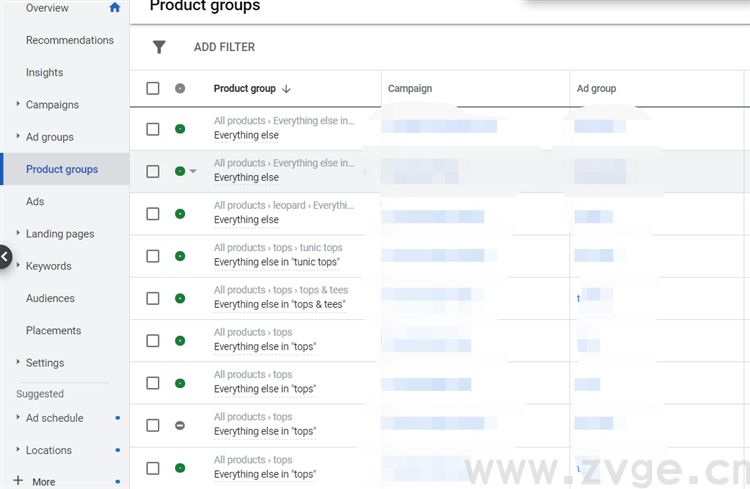Go to Audiences in the sidebar
This screenshot has height=489, width=750.
[x=50, y=298]
